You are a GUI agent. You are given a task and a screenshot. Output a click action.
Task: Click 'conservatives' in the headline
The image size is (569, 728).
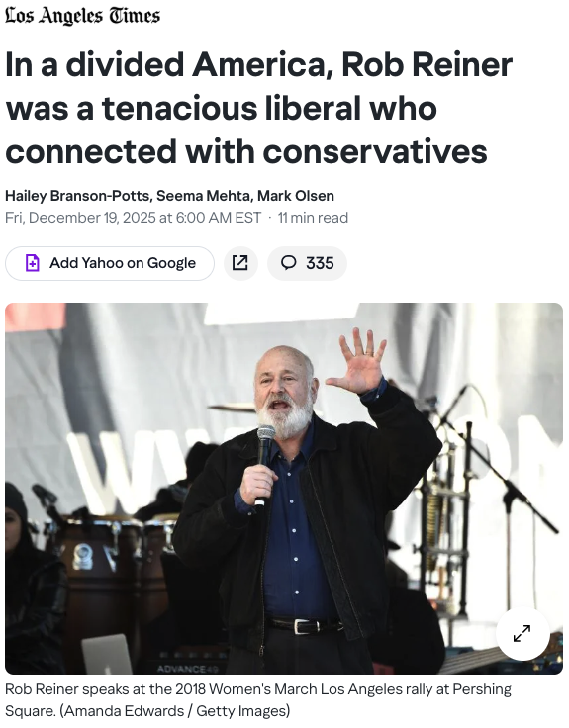375,152
